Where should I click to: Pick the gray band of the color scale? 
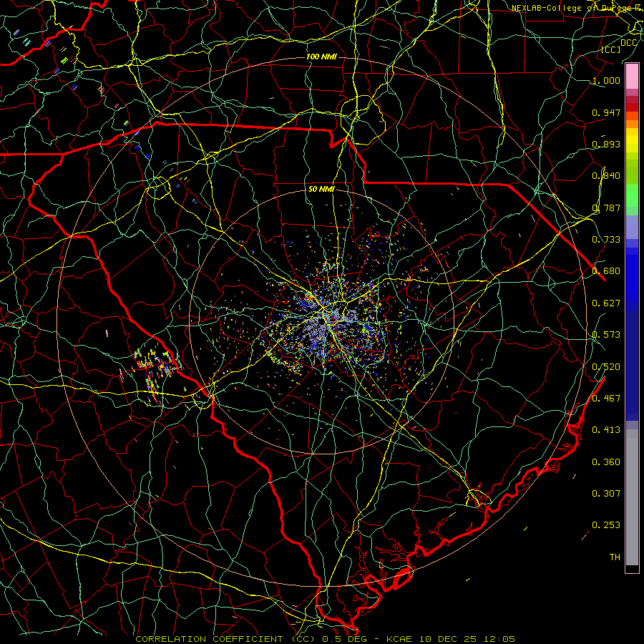click(x=632, y=497)
